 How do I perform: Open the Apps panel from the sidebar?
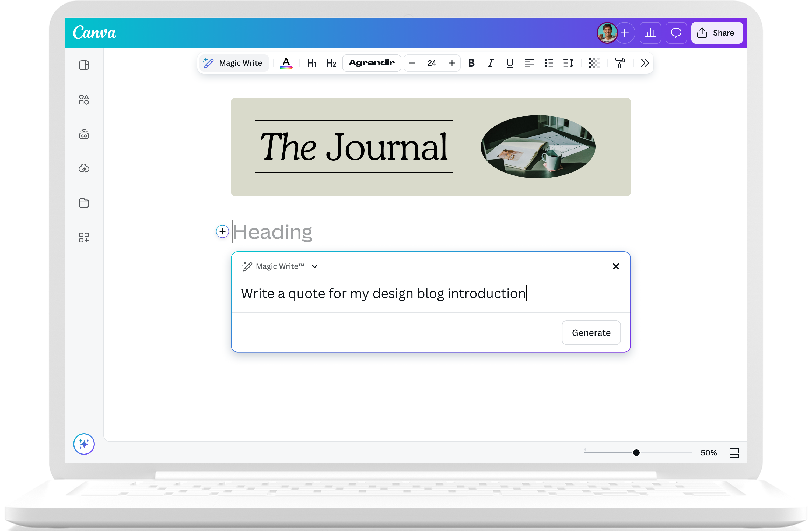83,237
